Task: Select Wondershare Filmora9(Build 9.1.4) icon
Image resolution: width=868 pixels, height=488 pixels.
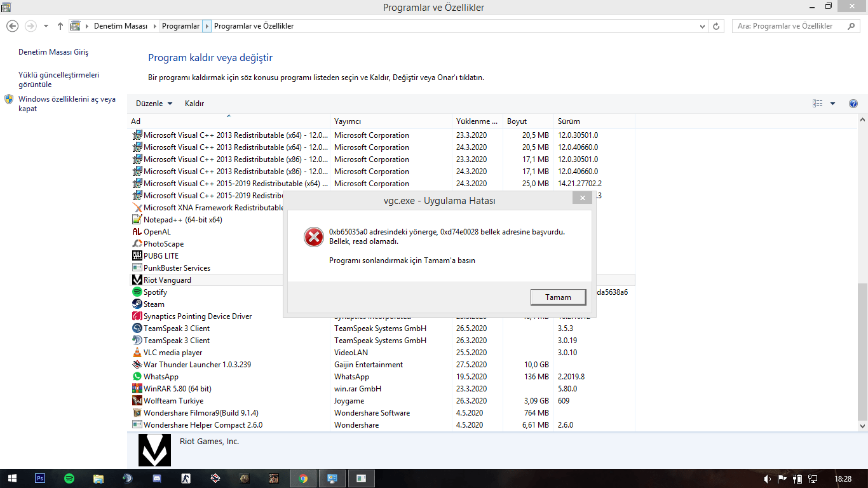Action: (137, 413)
